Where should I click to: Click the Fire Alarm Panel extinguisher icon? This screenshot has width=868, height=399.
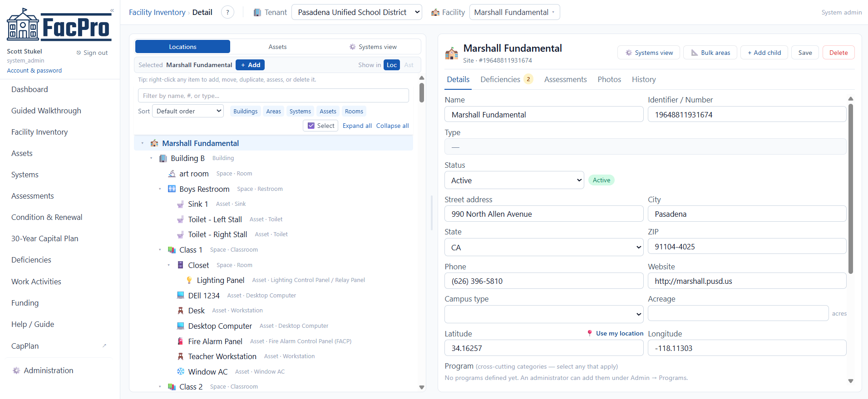tap(180, 341)
